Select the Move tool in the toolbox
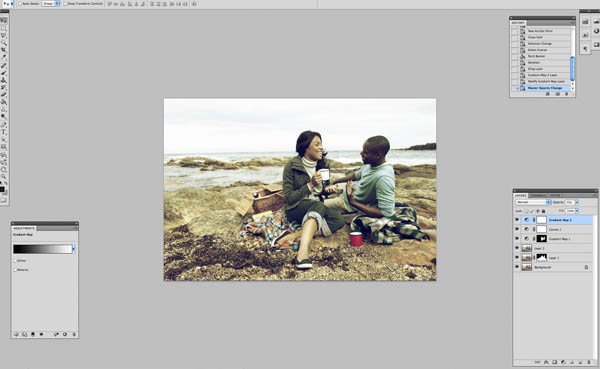The width and height of the screenshot is (600, 369). click(x=4, y=21)
